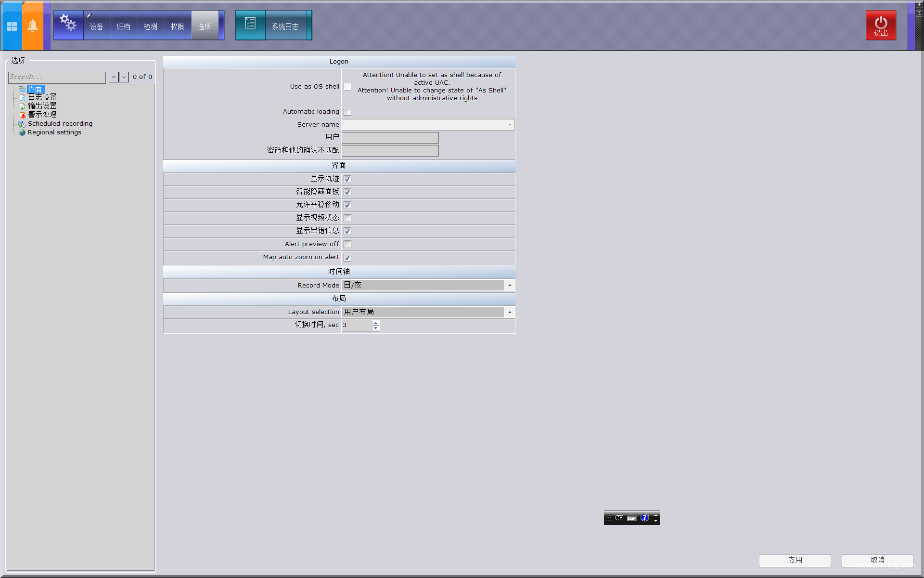Toggle 显示出错信息 checkbox
Viewport: 924px width, 578px height.
click(347, 231)
